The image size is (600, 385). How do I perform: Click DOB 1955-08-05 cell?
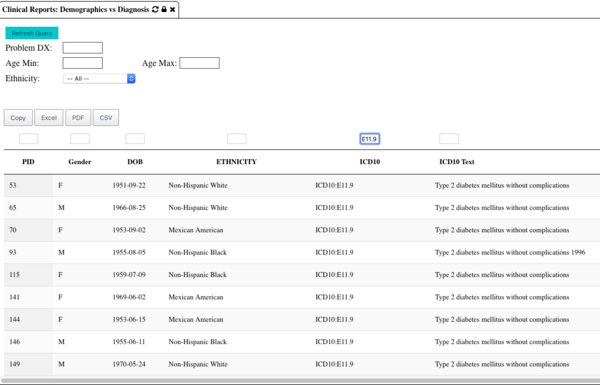click(129, 252)
